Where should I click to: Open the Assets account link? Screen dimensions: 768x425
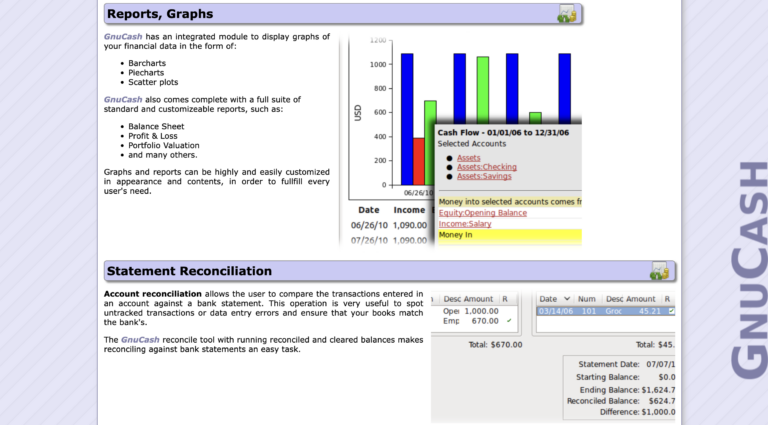(x=468, y=158)
